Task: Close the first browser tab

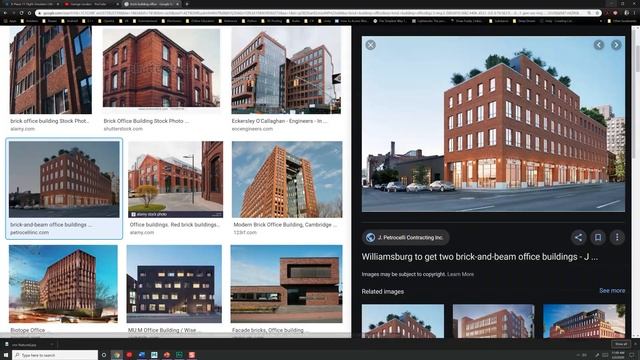Action: (x=58, y=4)
